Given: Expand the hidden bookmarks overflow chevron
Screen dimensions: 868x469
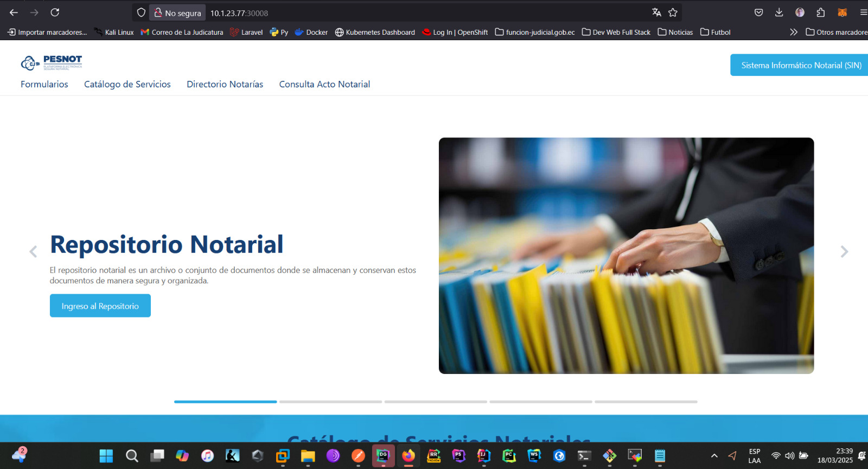Looking at the screenshot, I should point(793,32).
